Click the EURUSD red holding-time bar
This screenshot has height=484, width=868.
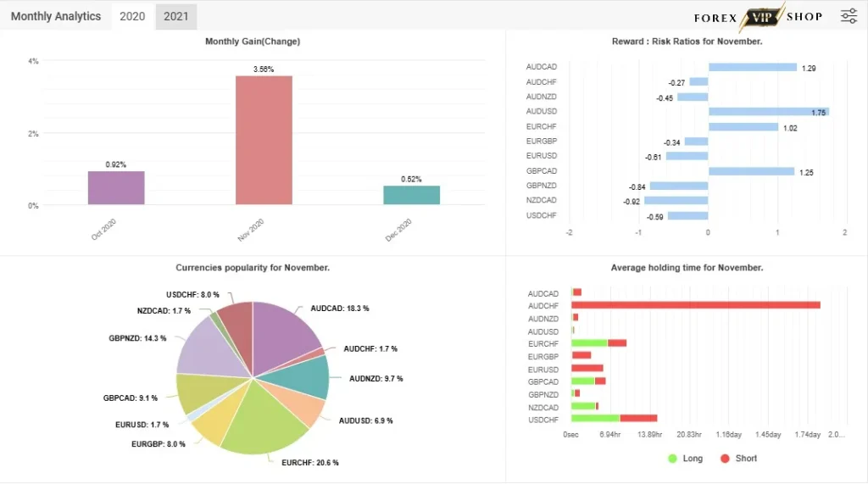[587, 368]
